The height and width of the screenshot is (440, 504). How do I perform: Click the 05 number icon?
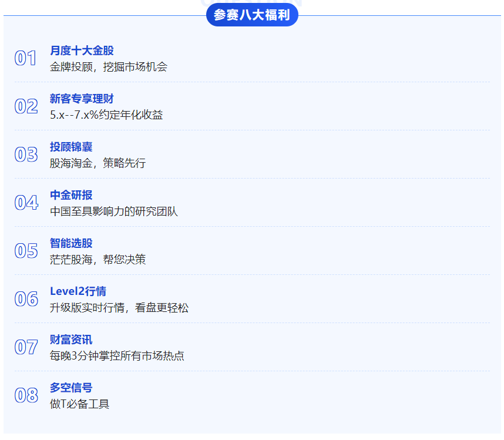[x=26, y=251]
